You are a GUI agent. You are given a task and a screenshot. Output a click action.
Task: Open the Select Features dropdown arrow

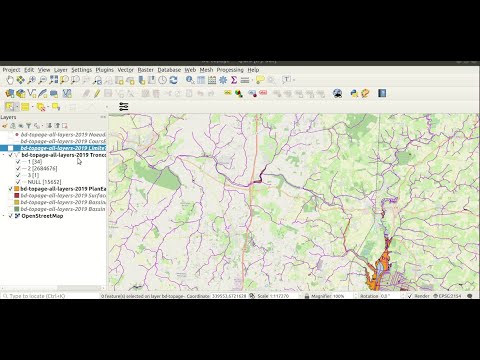(x=17, y=107)
